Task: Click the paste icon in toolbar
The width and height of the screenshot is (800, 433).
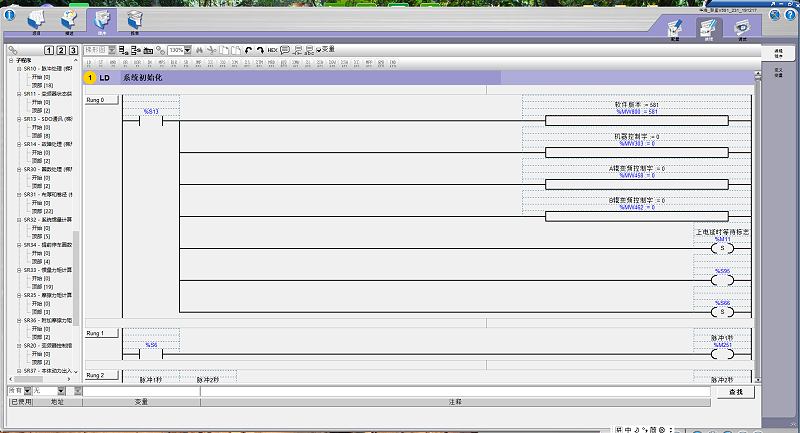Action: click(236, 50)
